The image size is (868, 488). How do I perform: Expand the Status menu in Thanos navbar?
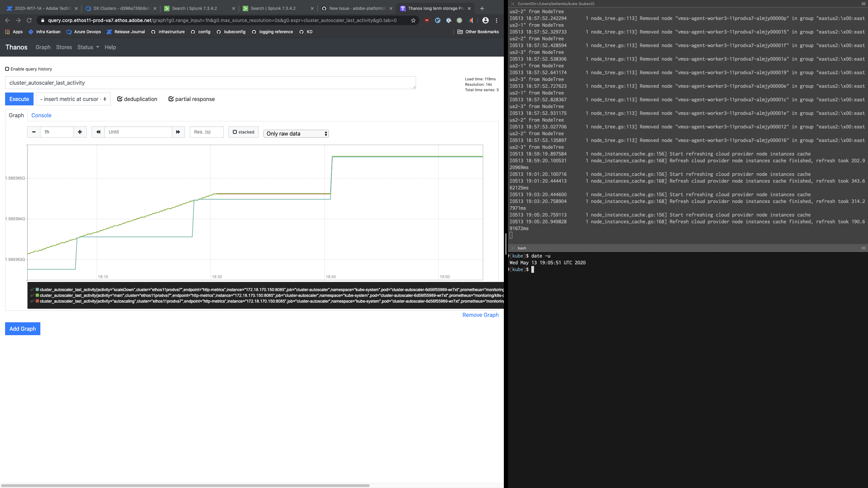88,47
